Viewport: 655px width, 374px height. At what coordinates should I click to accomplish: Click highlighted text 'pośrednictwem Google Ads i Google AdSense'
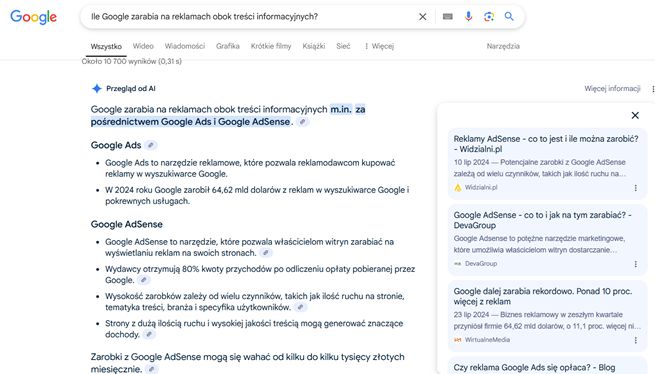tap(190, 122)
